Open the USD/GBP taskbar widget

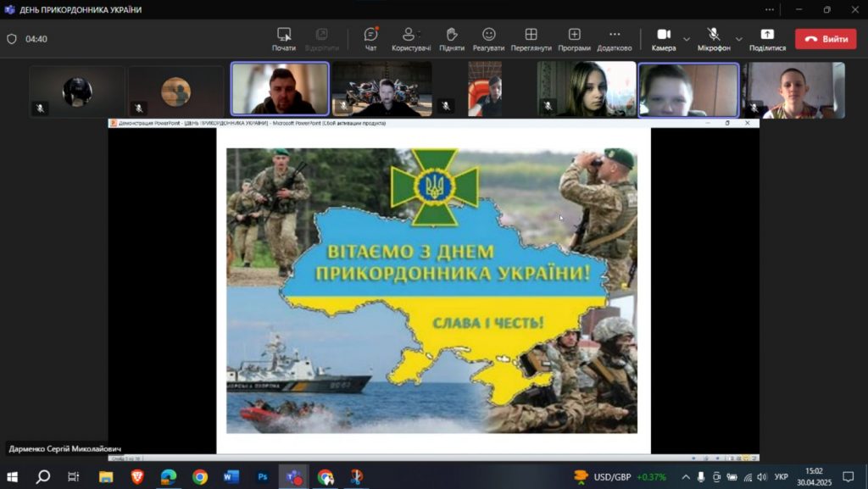(x=619, y=477)
